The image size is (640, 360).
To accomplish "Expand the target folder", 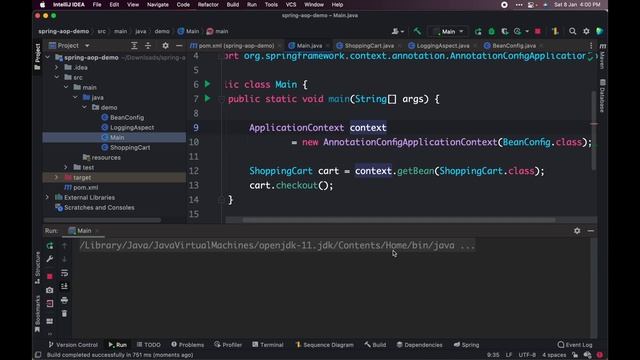I will pyautogui.click(x=57, y=178).
